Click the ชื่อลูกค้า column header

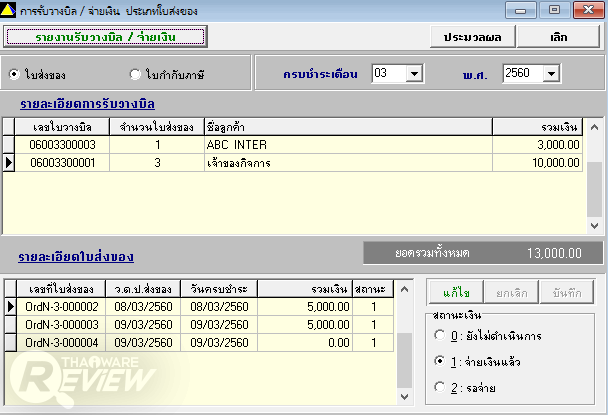click(348, 127)
